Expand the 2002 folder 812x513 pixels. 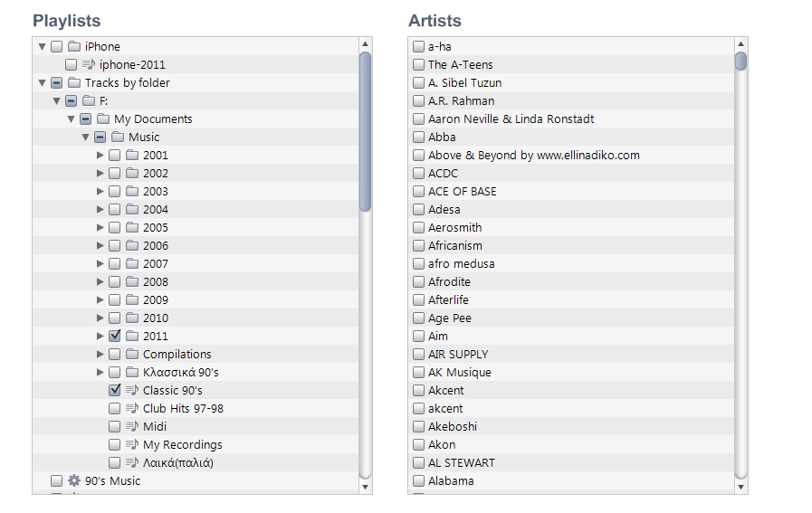(x=100, y=174)
